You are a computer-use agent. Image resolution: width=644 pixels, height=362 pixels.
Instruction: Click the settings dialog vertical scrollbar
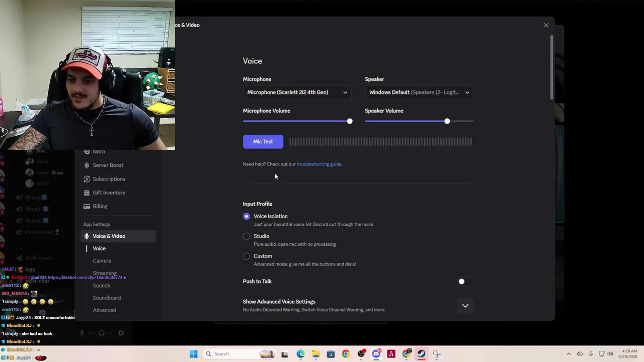point(551,67)
